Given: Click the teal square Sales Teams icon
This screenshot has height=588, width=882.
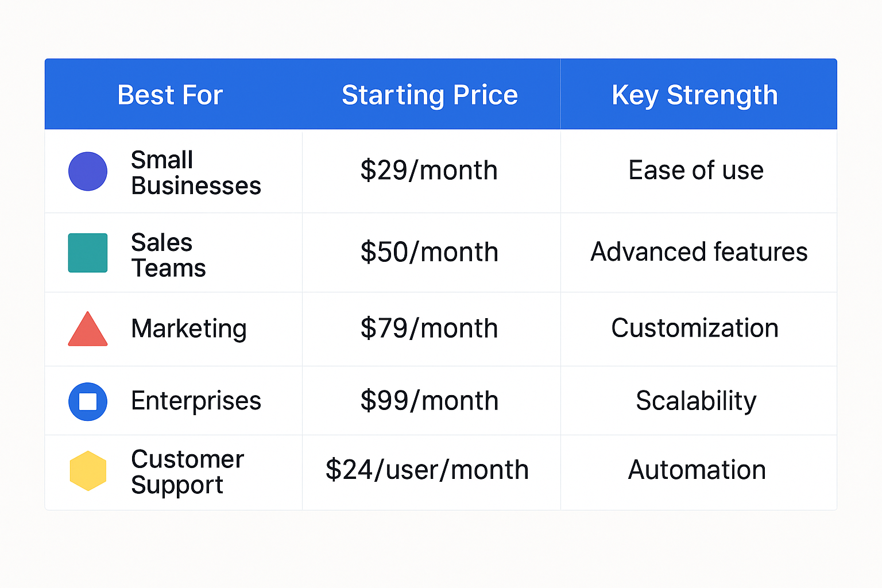Looking at the screenshot, I should click(x=88, y=253).
